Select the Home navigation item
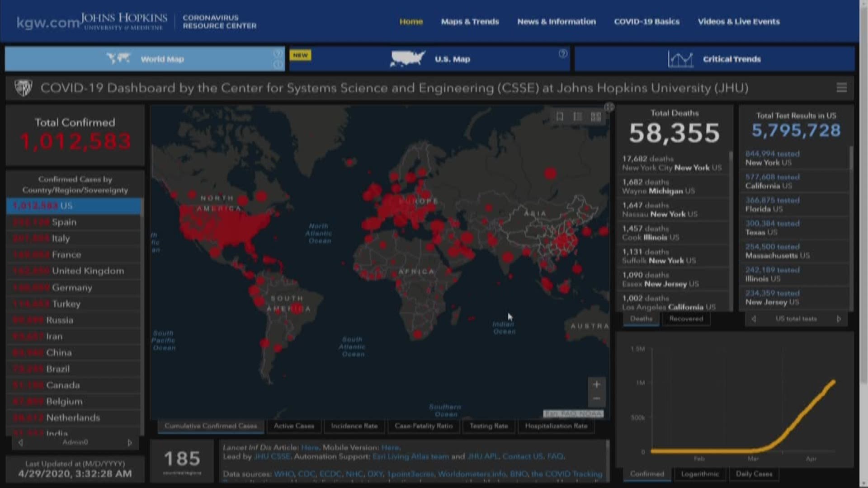The width and height of the screenshot is (868, 488). [x=411, y=22]
